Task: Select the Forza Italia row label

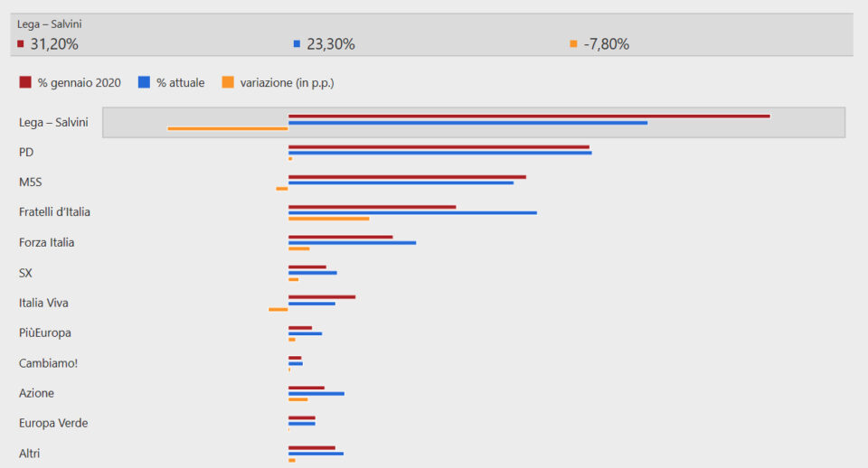Action: pos(46,242)
